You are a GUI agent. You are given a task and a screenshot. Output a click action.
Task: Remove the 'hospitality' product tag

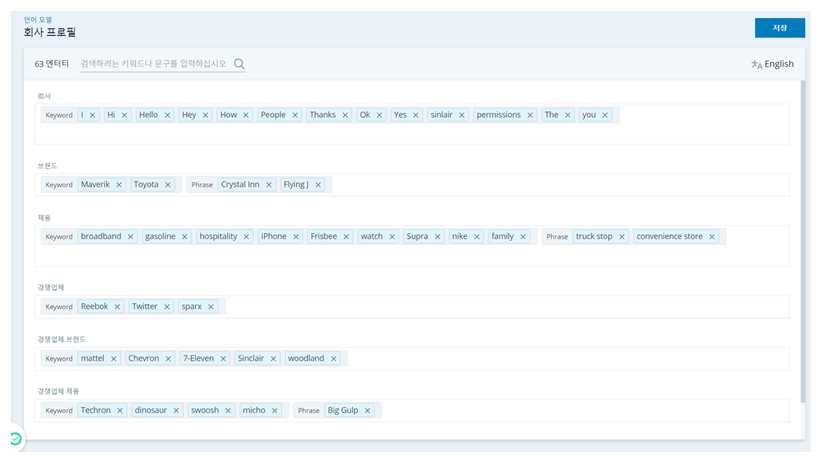[x=247, y=237]
